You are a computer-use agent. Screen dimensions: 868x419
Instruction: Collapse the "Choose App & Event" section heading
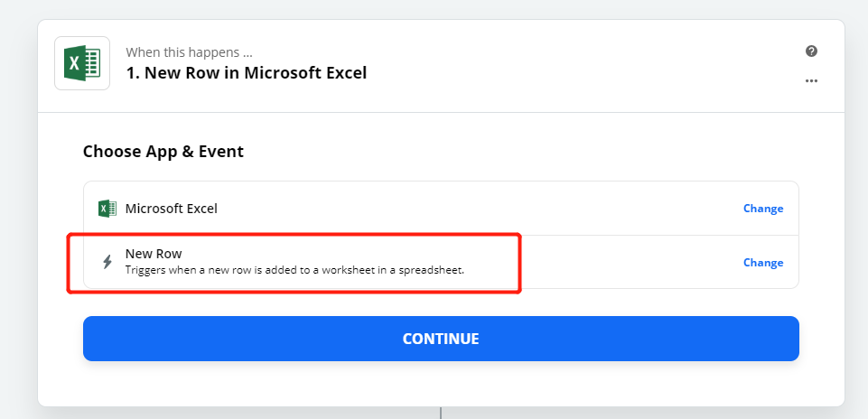tap(163, 152)
